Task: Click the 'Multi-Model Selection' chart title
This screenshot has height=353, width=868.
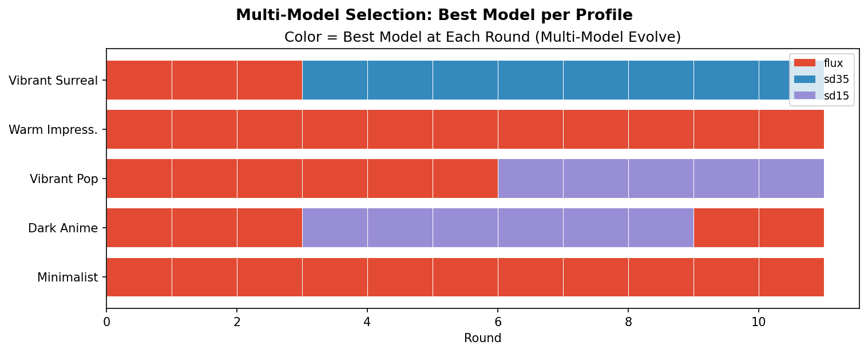Action: tap(434, 15)
